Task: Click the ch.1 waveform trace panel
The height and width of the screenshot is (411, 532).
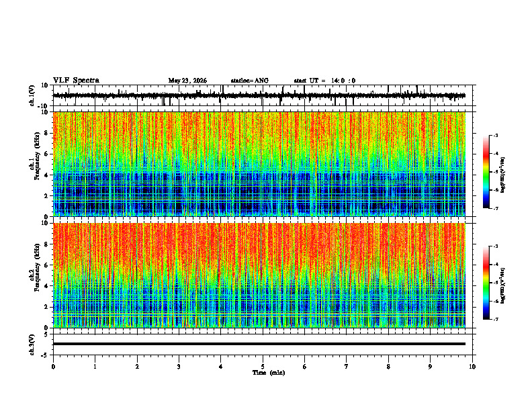Action: [x=264, y=95]
